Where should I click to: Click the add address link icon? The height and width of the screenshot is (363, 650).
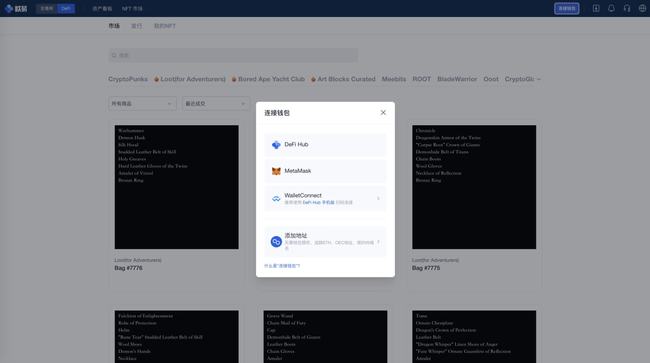pos(276,242)
